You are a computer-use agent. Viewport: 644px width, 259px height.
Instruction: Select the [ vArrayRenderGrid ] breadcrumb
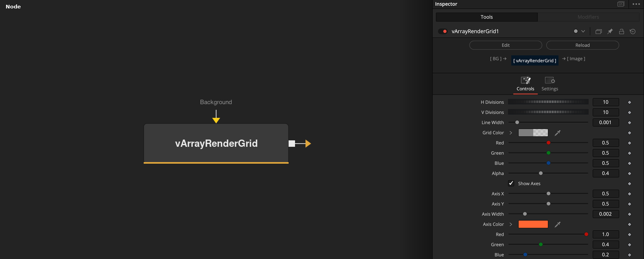point(535,61)
